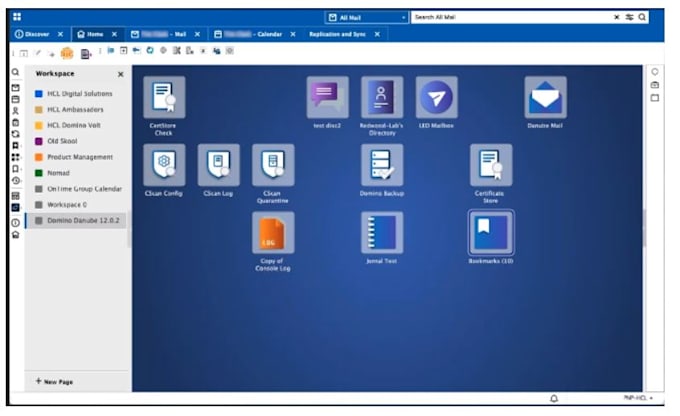The height and width of the screenshot is (416, 680).
Task: Open the location dropdown in status bar
Action: tap(638, 398)
